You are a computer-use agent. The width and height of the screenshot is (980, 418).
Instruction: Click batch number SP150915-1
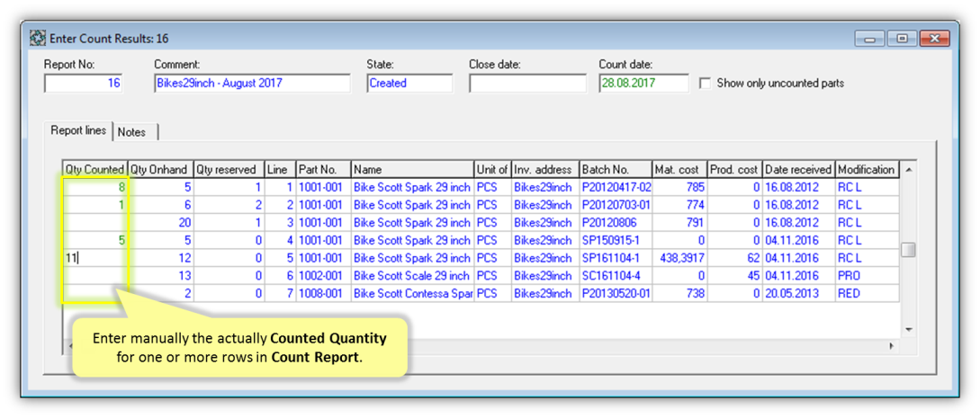(616, 240)
